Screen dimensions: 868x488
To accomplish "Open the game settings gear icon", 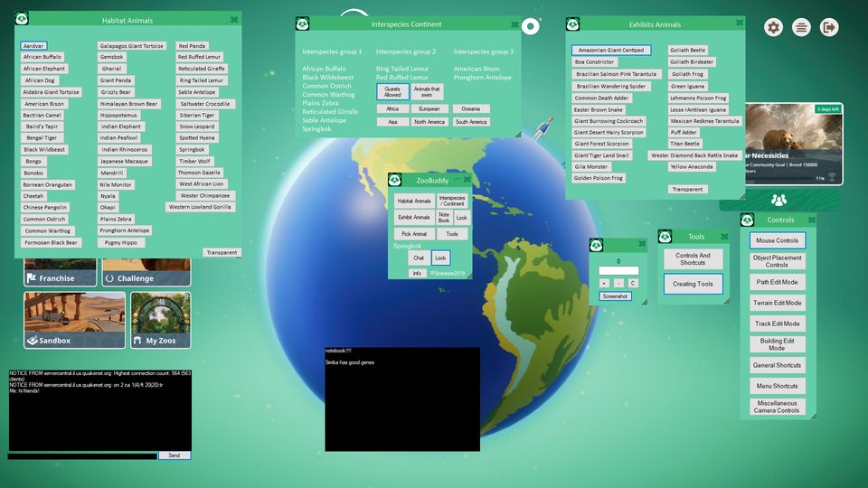I will click(773, 28).
